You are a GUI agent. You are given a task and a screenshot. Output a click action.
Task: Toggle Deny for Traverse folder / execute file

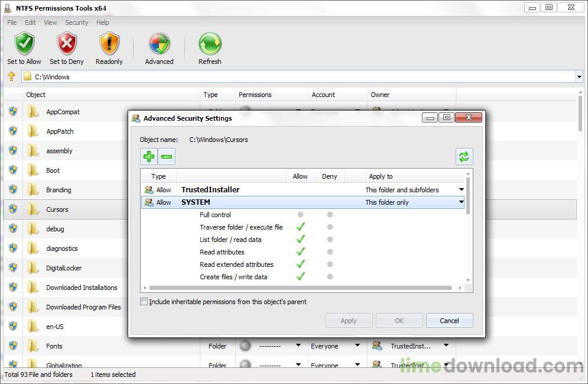(x=330, y=227)
